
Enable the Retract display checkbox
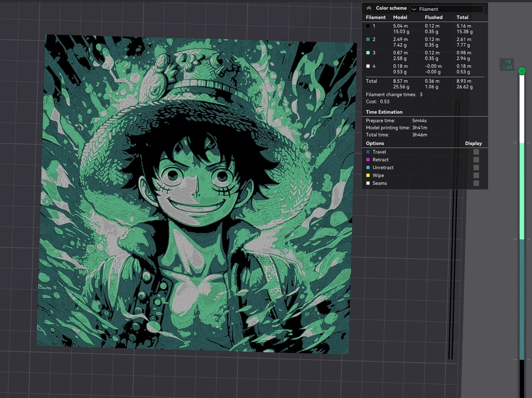[476, 160]
